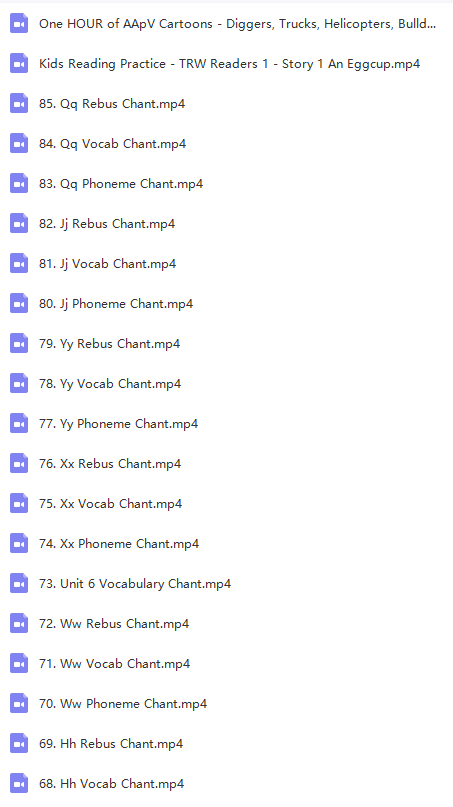Select the video icon beside 68. Hh Vocab Chant.mp4
The height and width of the screenshot is (807, 453).
point(19,784)
